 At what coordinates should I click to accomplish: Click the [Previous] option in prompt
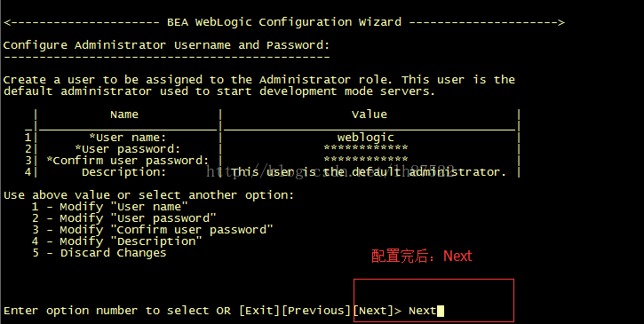[x=316, y=311]
